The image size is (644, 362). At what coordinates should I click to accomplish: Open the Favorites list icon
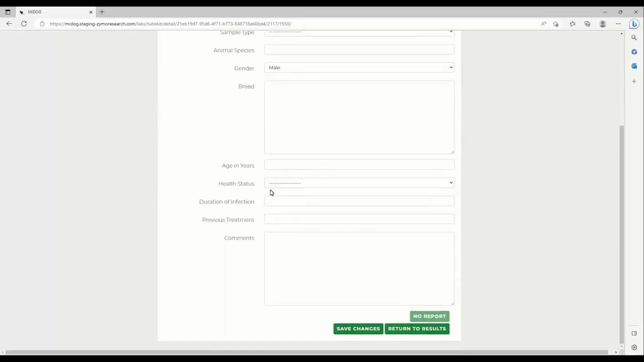pyautogui.click(x=573, y=24)
